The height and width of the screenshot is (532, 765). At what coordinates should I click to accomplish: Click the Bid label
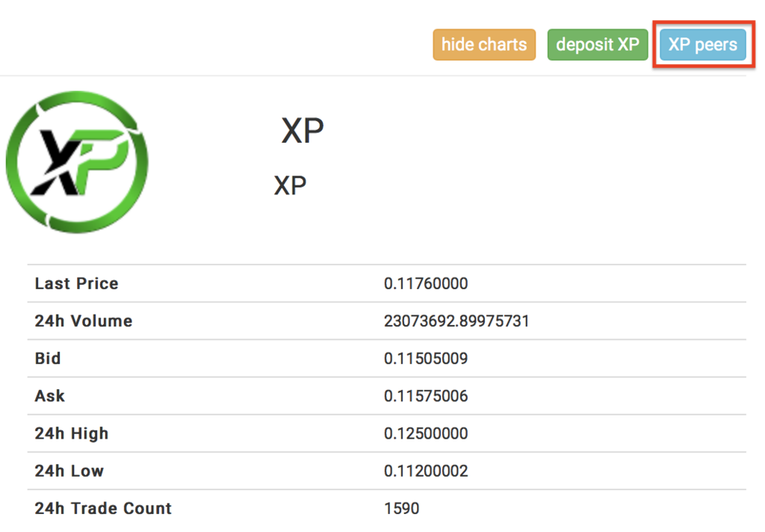pyautogui.click(x=48, y=359)
